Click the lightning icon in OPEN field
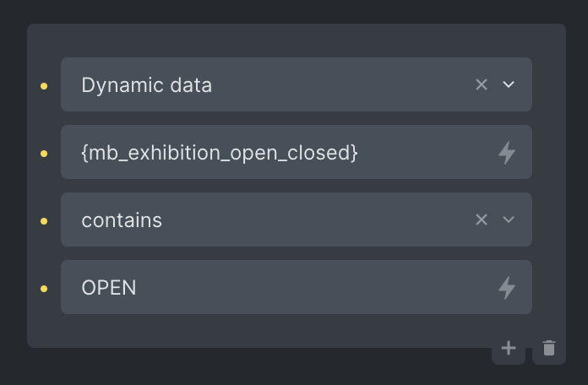The width and height of the screenshot is (588, 385). pyautogui.click(x=507, y=288)
